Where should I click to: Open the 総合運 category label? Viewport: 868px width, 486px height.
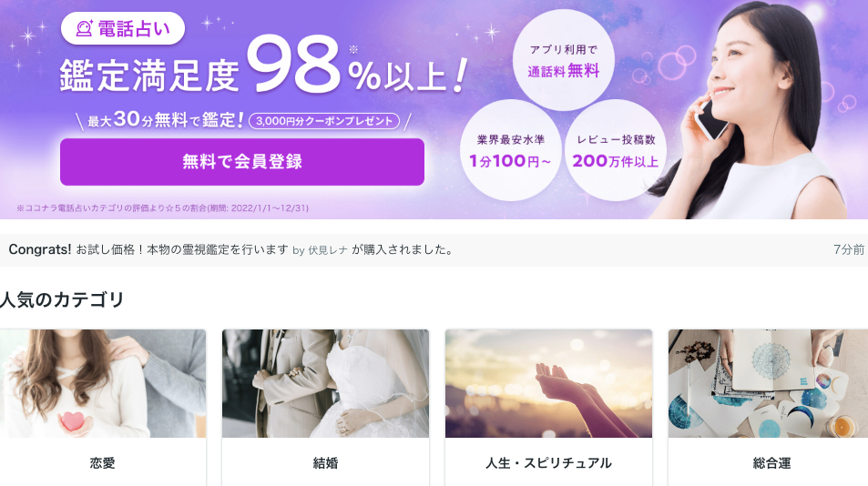pyautogui.click(x=771, y=462)
